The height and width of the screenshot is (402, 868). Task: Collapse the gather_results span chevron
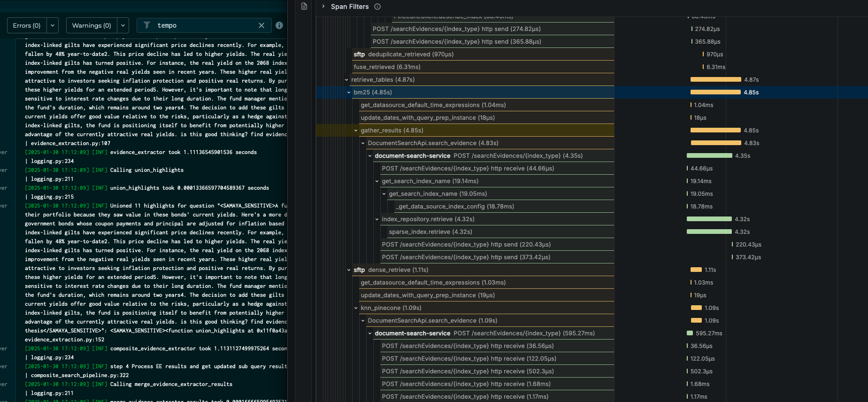pos(356,131)
